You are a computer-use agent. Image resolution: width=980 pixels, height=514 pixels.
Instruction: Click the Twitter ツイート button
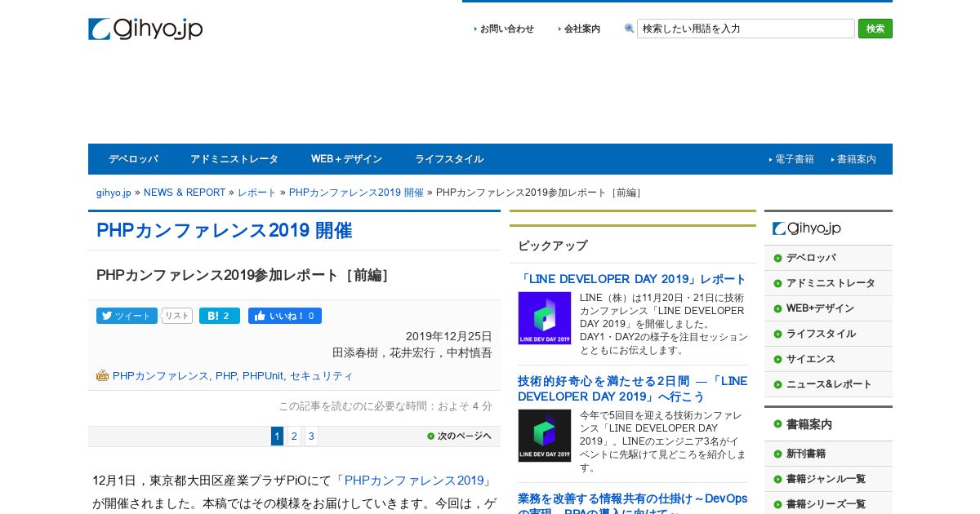click(x=127, y=316)
